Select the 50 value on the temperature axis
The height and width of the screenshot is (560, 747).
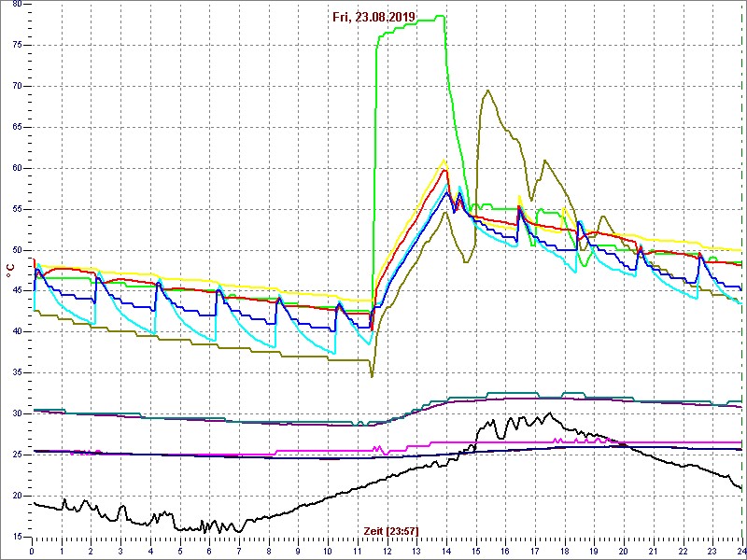pos(17,250)
